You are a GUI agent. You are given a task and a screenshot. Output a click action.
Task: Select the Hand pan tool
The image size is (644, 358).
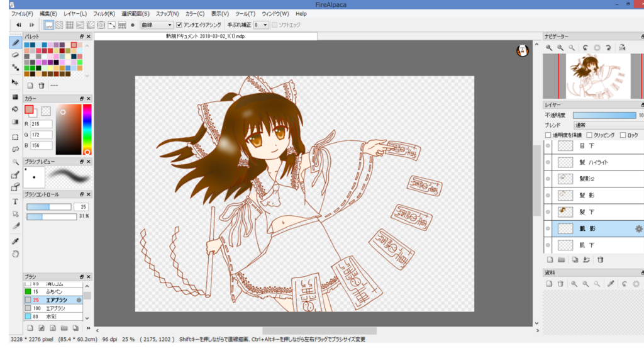tap(16, 254)
